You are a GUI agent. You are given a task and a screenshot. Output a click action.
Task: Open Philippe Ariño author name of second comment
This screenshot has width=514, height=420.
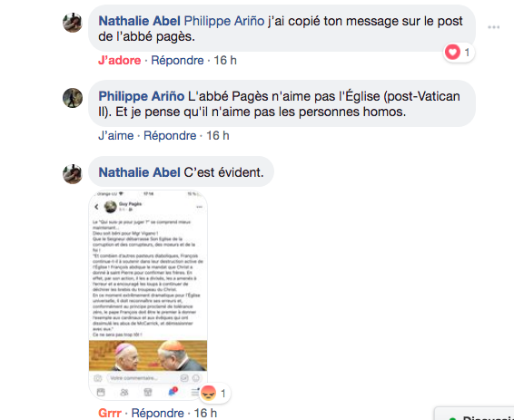142,96
